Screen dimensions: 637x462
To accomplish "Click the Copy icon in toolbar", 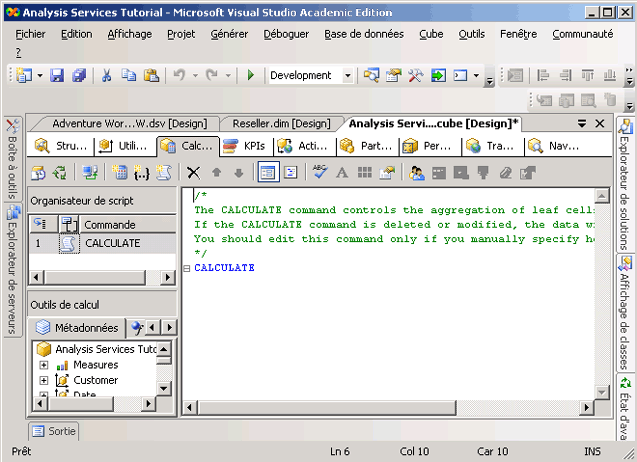I will point(129,75).
